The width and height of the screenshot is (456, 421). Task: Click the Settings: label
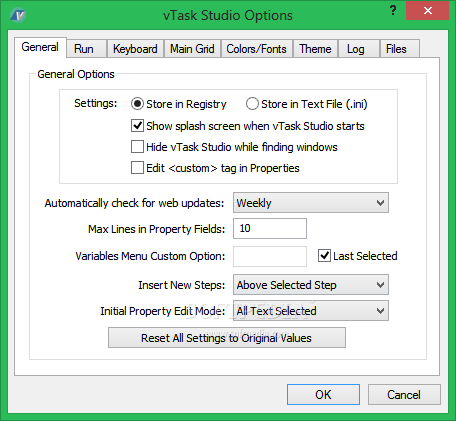pyautogui.click(x=96, y=103)
